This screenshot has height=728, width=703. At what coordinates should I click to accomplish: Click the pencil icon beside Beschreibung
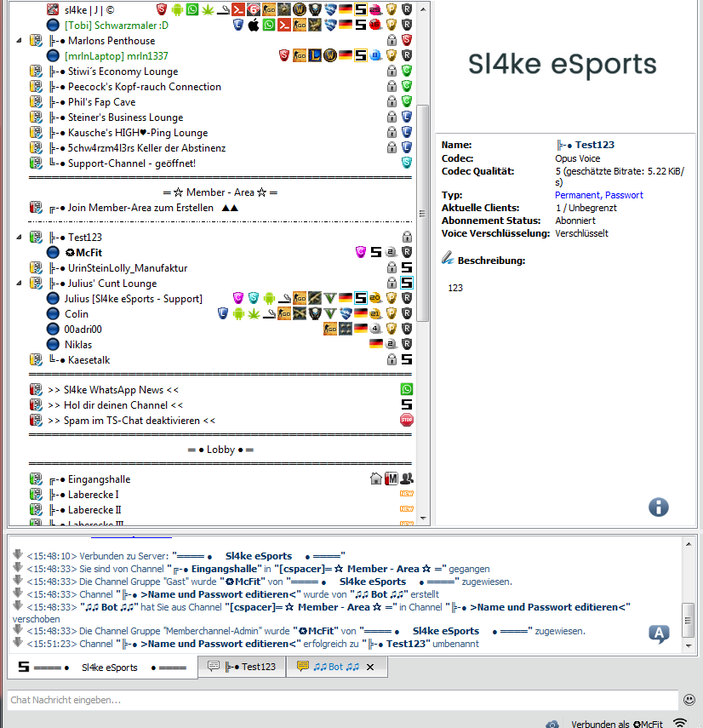point(448,258)
